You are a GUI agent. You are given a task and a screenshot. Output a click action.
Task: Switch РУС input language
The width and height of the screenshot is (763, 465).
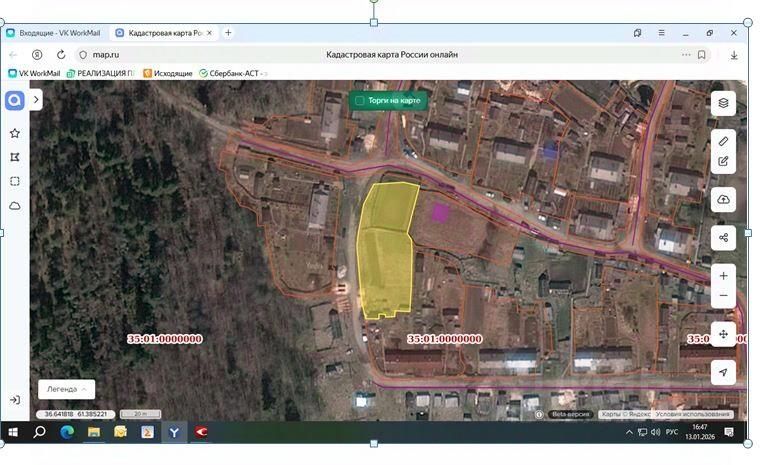click(x=672, y=432)
